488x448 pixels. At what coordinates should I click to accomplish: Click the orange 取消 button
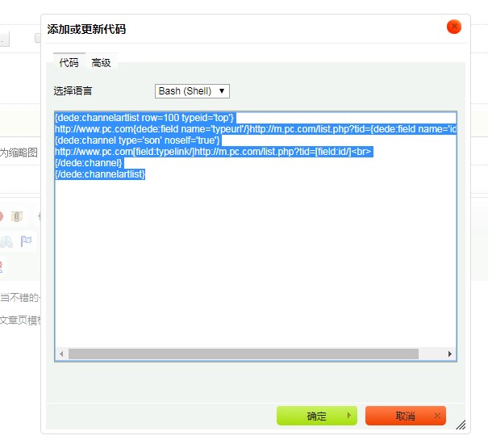pos(405,416)
